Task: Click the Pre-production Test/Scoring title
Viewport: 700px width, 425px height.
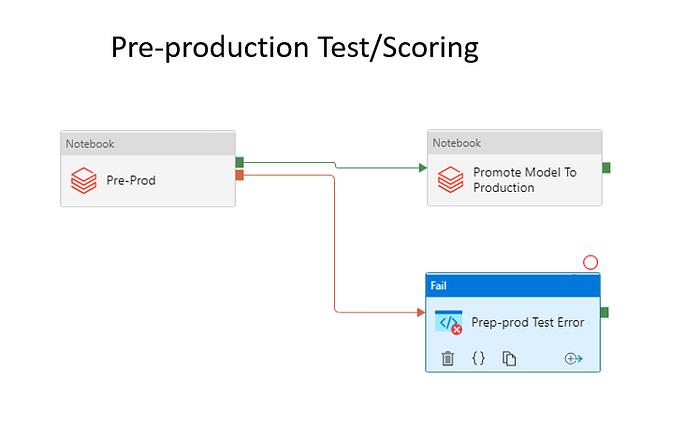Action: click(x=295, y=47)
